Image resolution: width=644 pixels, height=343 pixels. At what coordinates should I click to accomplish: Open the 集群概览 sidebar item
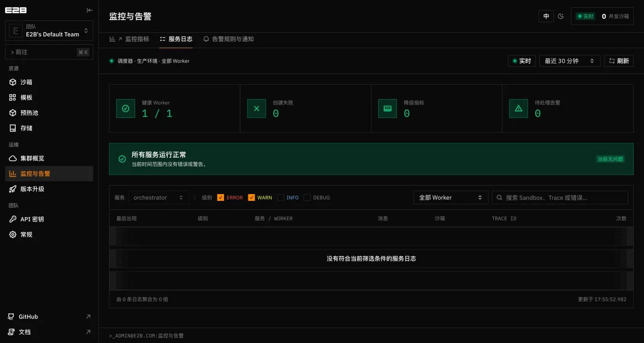49,158
